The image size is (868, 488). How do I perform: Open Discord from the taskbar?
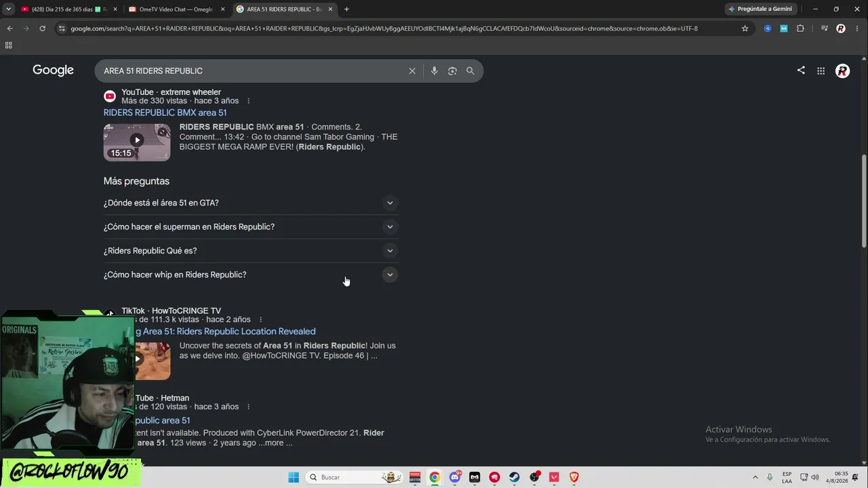point(455,477)
